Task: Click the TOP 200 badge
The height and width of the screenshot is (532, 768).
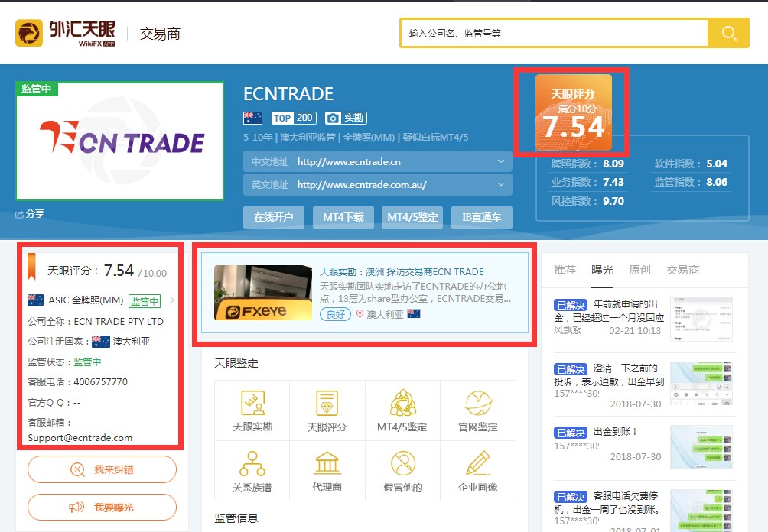Action: tap(294, 118)
